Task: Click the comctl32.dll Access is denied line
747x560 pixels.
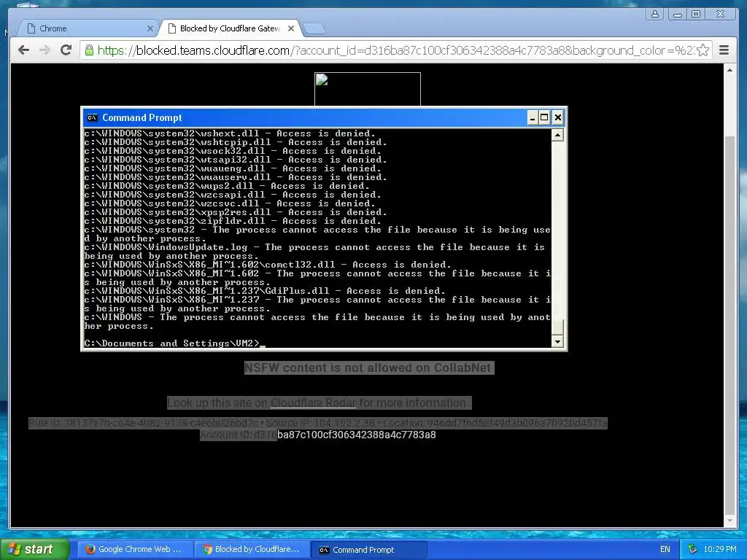Action: click(x=267, y=265)
